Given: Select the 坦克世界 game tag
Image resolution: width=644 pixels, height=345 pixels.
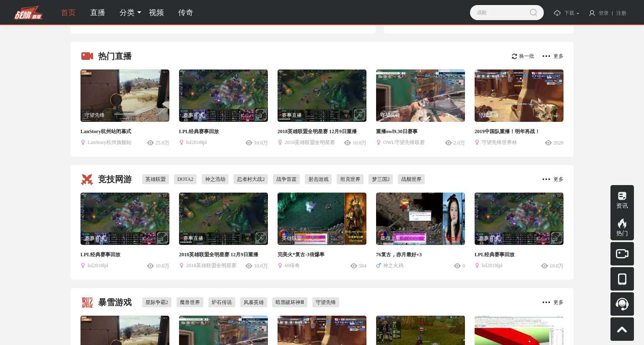Looking at the screenshot, I should tap(350, 179).
